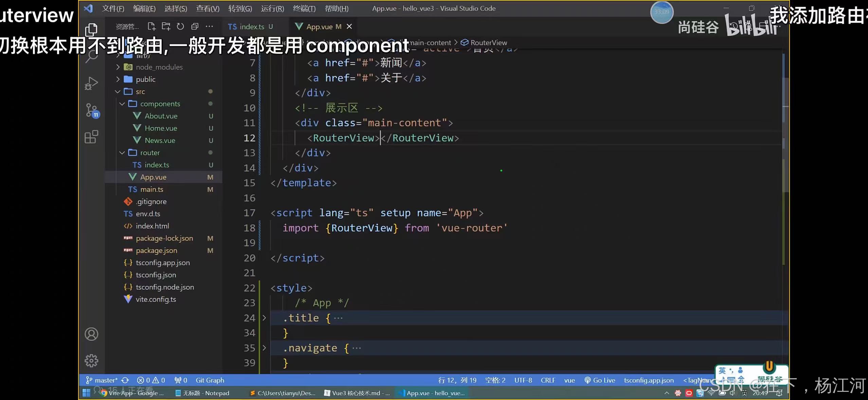The width and height of the screenshot is (868, 400).
Task: Close the App.vue editor tab
Action: click(x=349, y=26)
